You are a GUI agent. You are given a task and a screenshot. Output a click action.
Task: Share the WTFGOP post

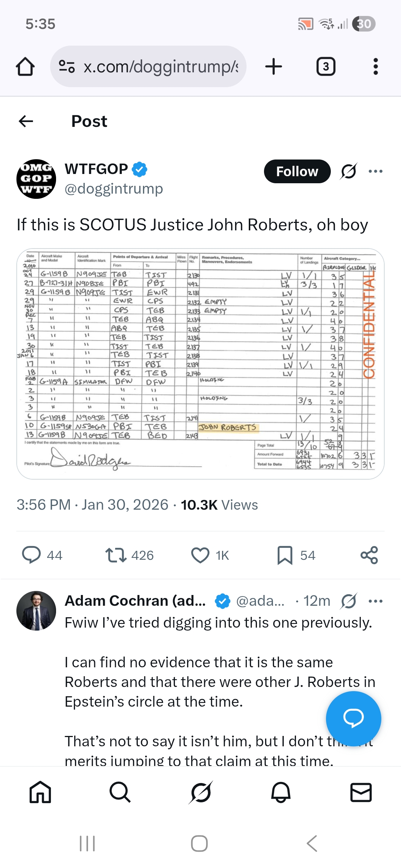pos(369,555)
